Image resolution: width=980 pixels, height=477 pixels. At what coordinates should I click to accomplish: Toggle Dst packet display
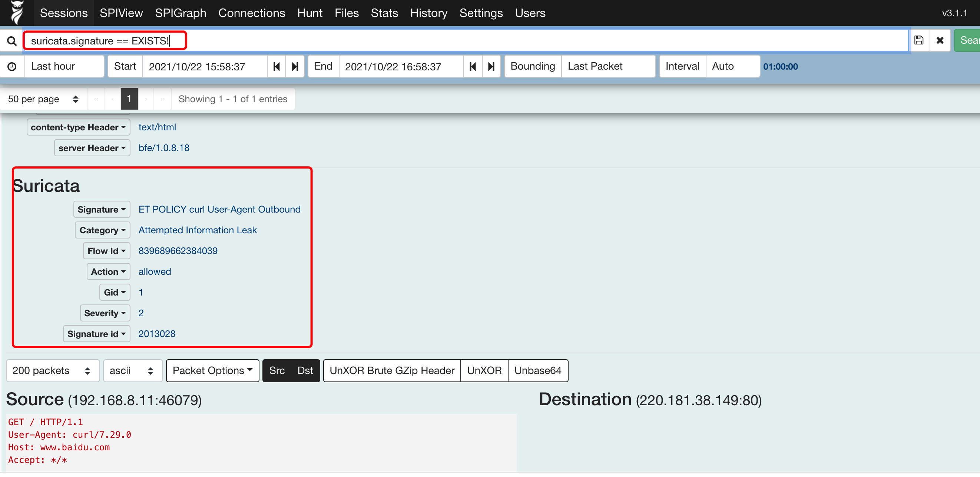pos(305,371)
